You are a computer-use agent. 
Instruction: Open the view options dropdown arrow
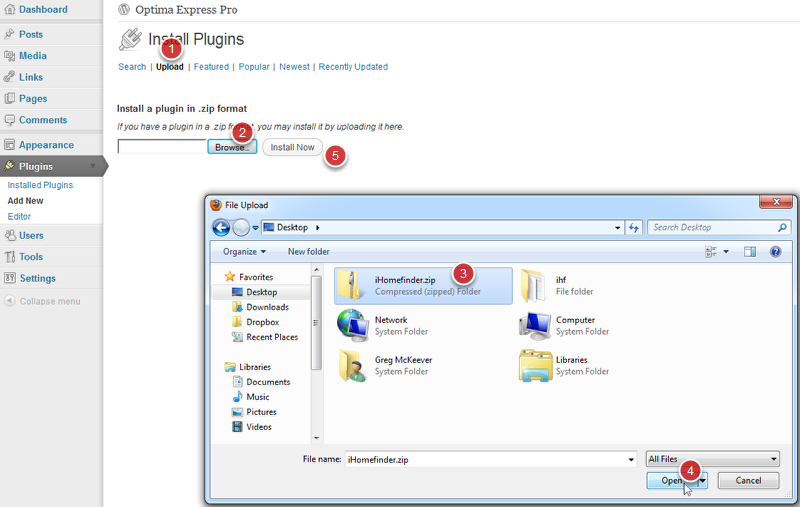pyautogui.click(x=726, y=251)
